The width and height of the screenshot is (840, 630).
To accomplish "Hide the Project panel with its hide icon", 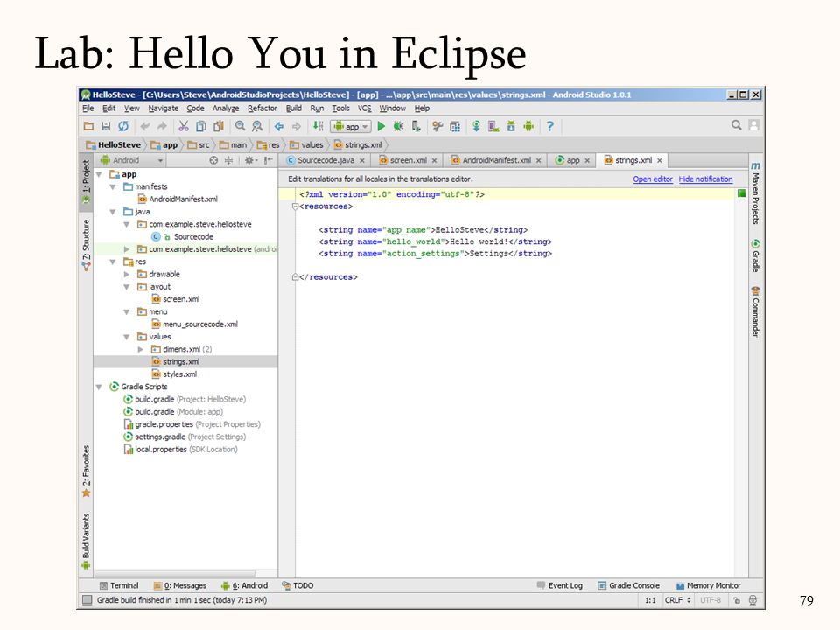I will 269,160.
